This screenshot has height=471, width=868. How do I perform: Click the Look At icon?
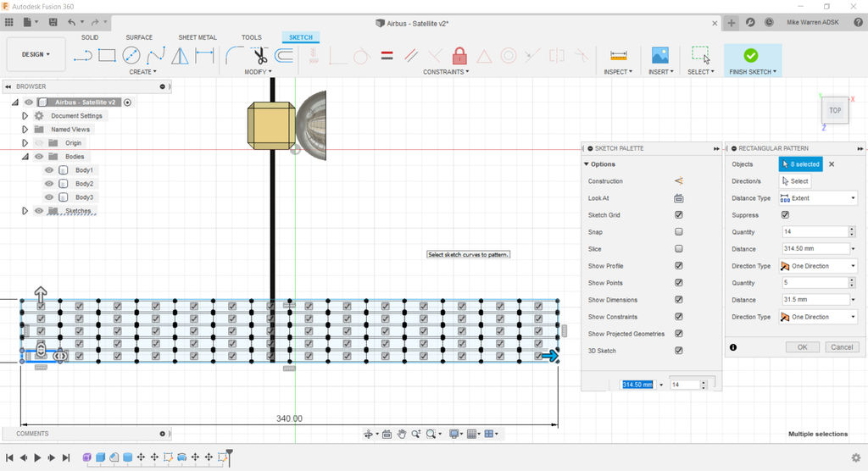point(678,198)
